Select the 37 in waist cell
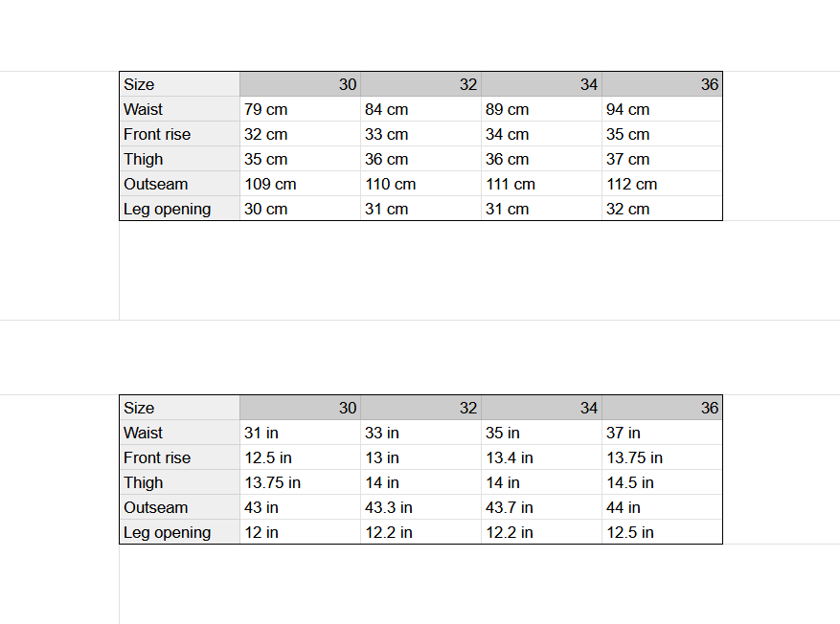840x624 pixels. pos(624,434)
